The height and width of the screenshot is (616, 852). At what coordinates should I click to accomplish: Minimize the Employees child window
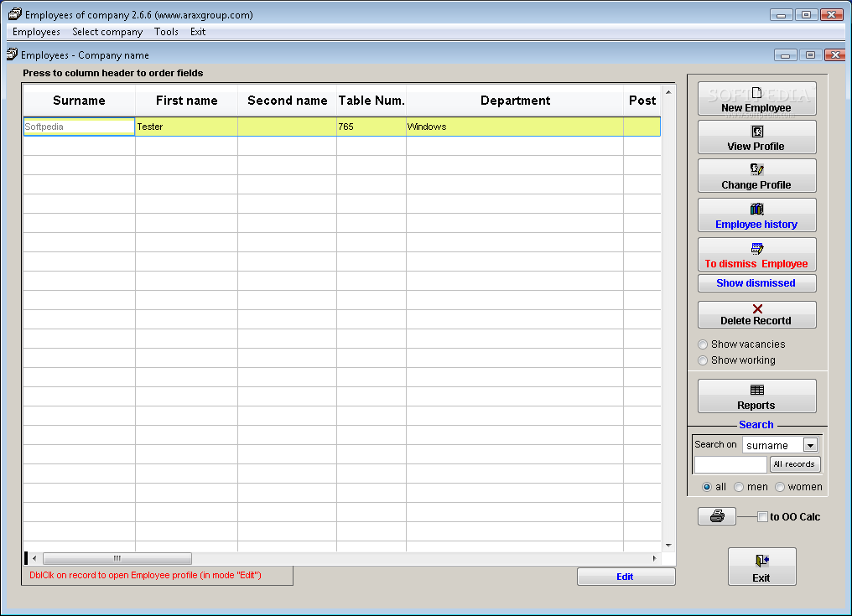785,54
